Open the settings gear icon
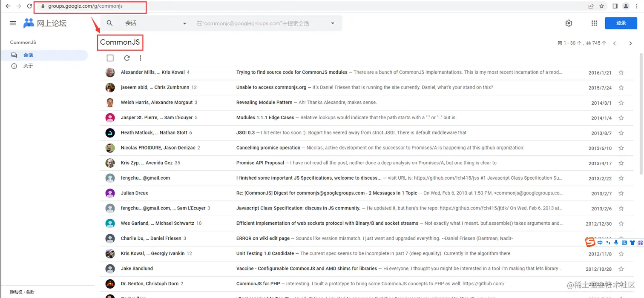 coord(569,23)
